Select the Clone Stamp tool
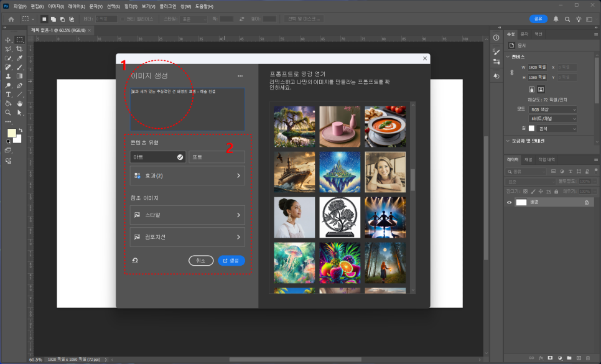The height and width of the screenshot is (364, 601). (x=8, y=77)
